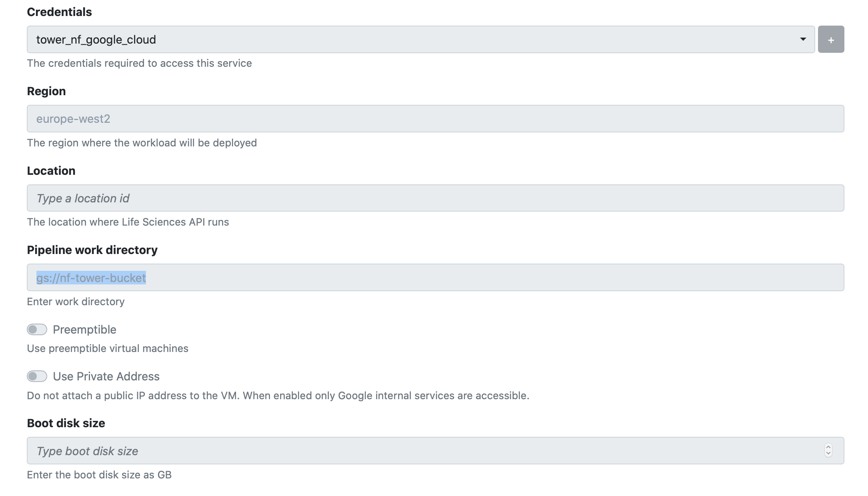This screenshot has height=496, width=868.
Task: Click the Credentials field label
Action: (59, 12)
